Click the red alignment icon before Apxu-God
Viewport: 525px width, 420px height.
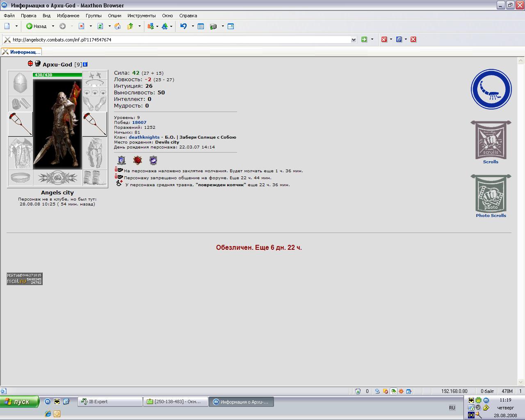pos(30,64)
